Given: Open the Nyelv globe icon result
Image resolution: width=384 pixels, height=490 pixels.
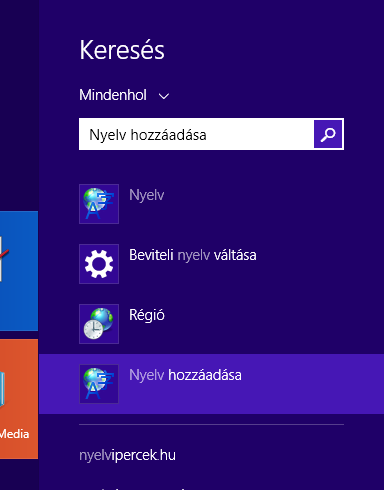Looking at the screenshot, I should pos(99,204).
